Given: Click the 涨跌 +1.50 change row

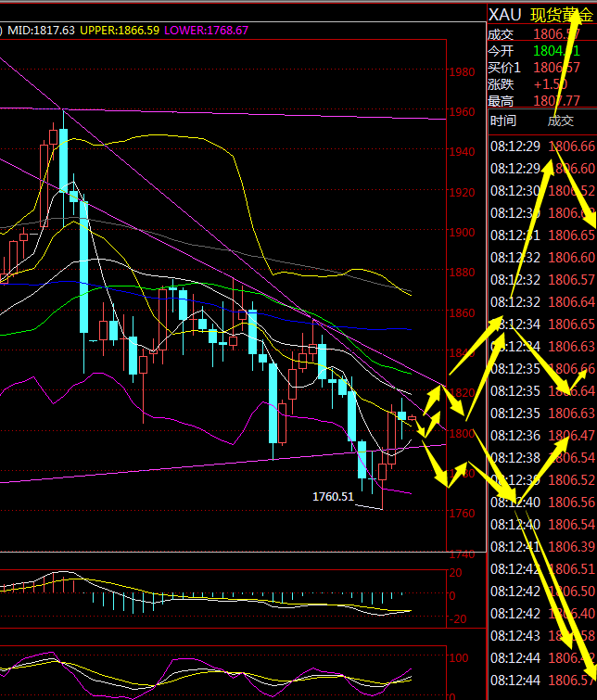Looking at the screenshot, I should pyautogui.click(x=541, y=84).
